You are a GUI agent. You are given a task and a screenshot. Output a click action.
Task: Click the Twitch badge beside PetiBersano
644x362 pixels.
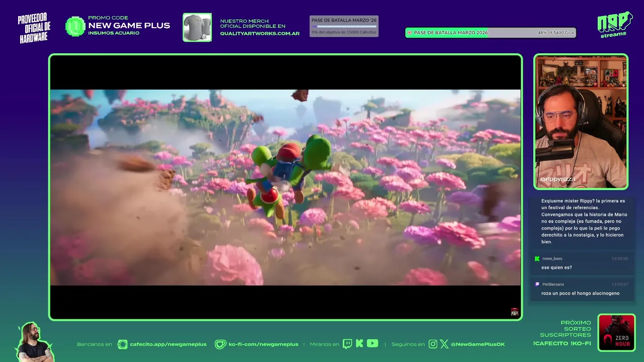pos(537,284)
